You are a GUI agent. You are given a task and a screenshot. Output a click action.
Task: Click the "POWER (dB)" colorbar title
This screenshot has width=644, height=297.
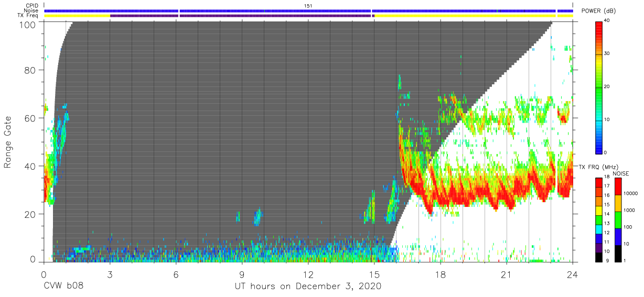point(599,11)
